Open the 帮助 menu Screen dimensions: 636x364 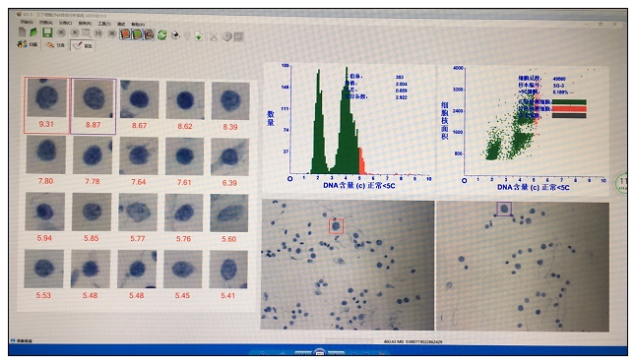138,24
